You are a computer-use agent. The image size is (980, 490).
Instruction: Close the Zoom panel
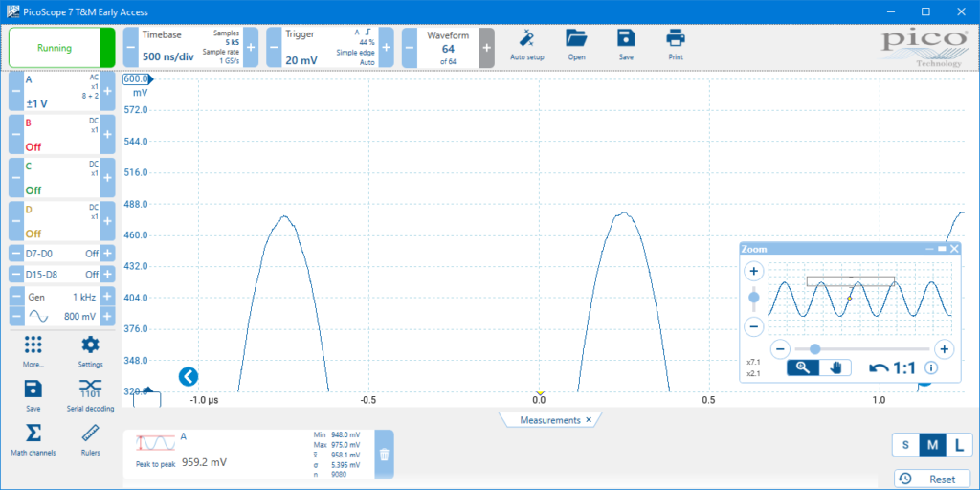click(954, 249)
